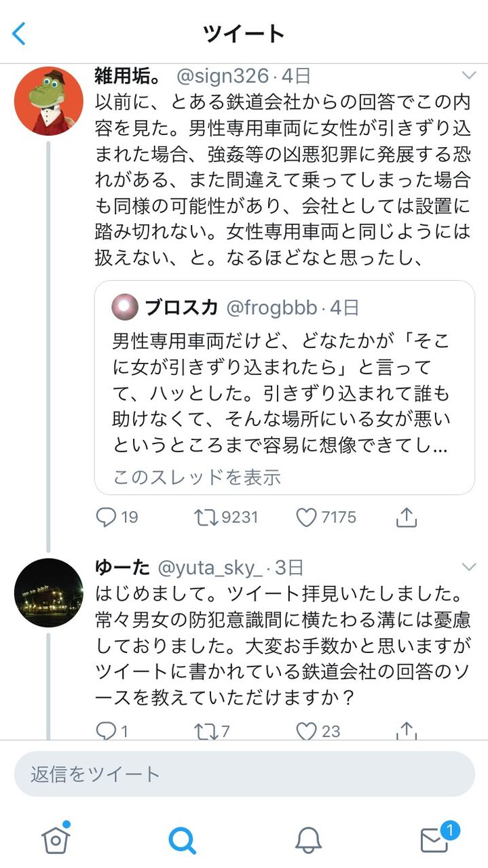Screen dimensions: 488x868
Task: Open options chevron on ゆーた's tweet
Action: (469, 566)
